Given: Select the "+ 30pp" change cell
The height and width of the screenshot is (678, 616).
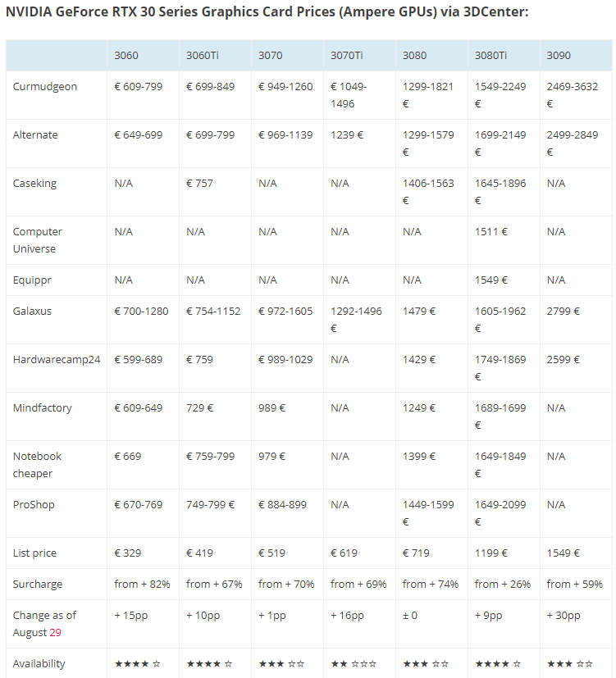Looking at the screenshot, I should coord(564,615).
